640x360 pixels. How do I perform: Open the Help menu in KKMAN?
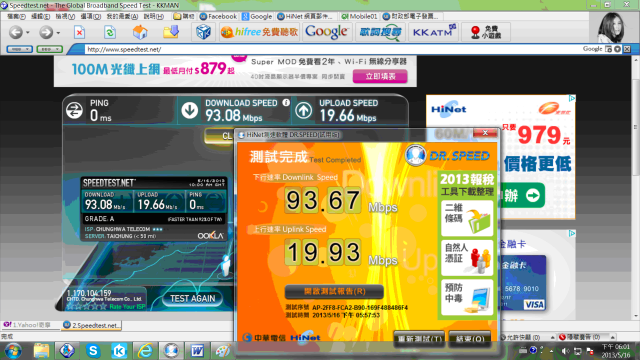click(x=153, y=16)
